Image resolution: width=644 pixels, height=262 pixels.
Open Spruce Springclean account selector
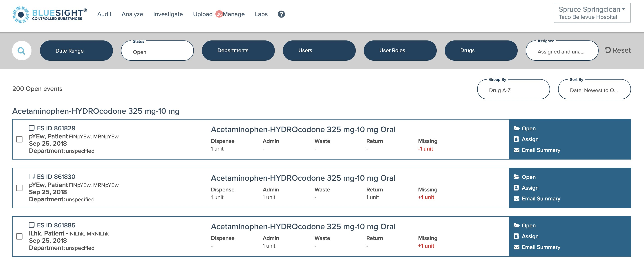click(x=592, y=13)
